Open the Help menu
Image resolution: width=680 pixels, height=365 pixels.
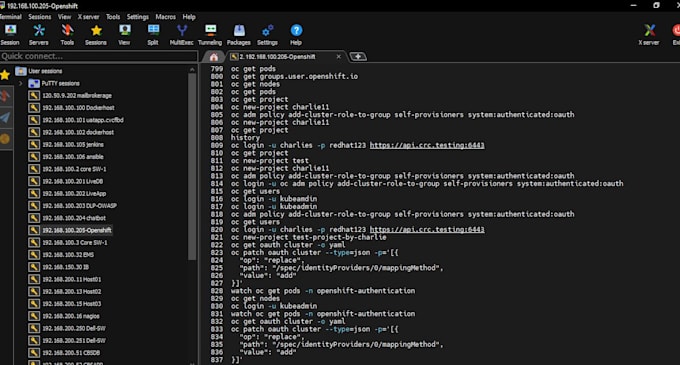[189, 17]
